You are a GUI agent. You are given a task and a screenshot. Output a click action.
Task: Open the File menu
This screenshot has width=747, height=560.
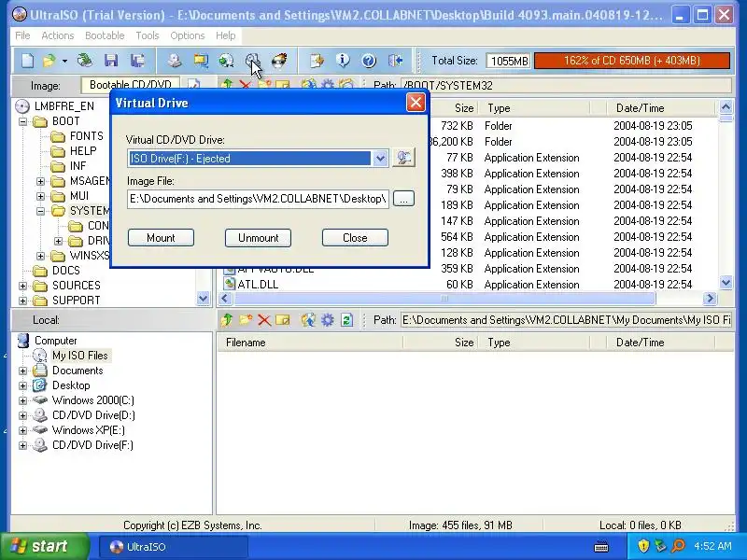tap(22, 35)
